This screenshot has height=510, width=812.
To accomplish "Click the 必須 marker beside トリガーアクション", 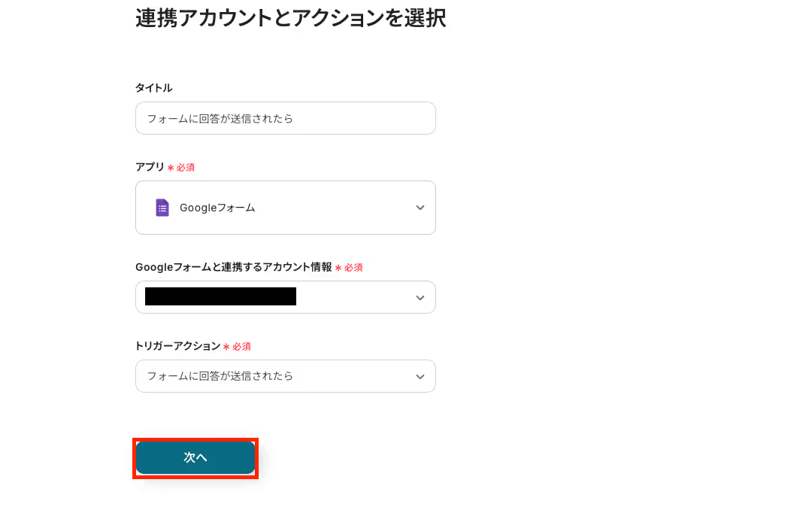I will 241,346.
